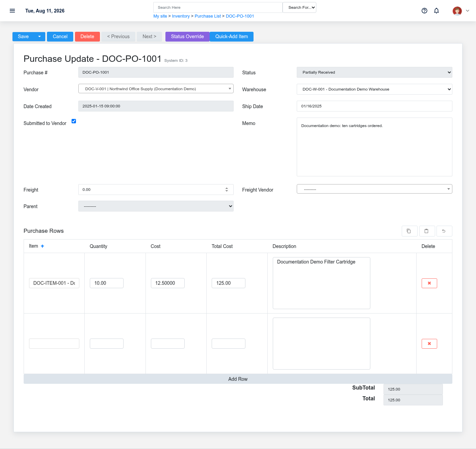Click the Freight field stepper arrows
The width and height of the screenshot is (476, 449).
(227, 190)
